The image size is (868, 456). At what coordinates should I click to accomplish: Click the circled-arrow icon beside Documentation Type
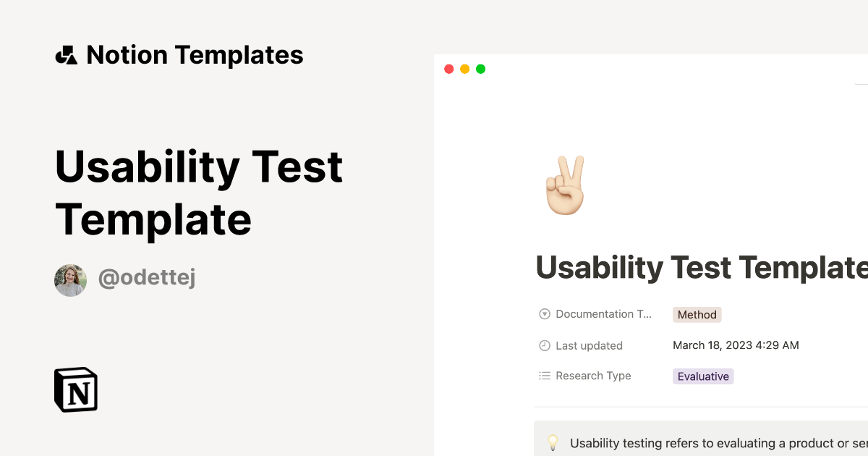[544, 313]
